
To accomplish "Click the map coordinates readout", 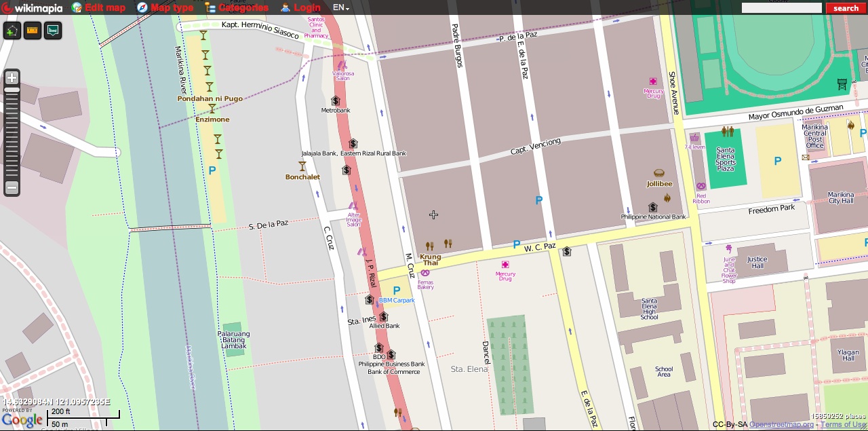I will coord(56,402).
